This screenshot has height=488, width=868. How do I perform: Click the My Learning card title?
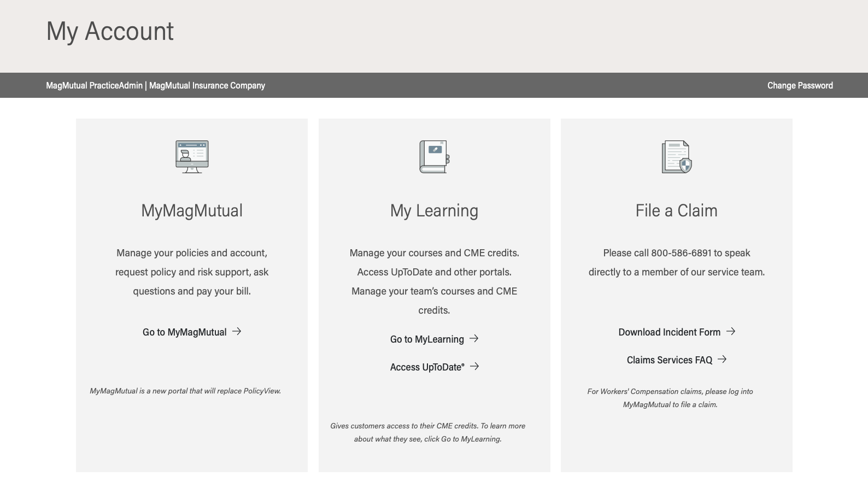click(x=435, y=210)
